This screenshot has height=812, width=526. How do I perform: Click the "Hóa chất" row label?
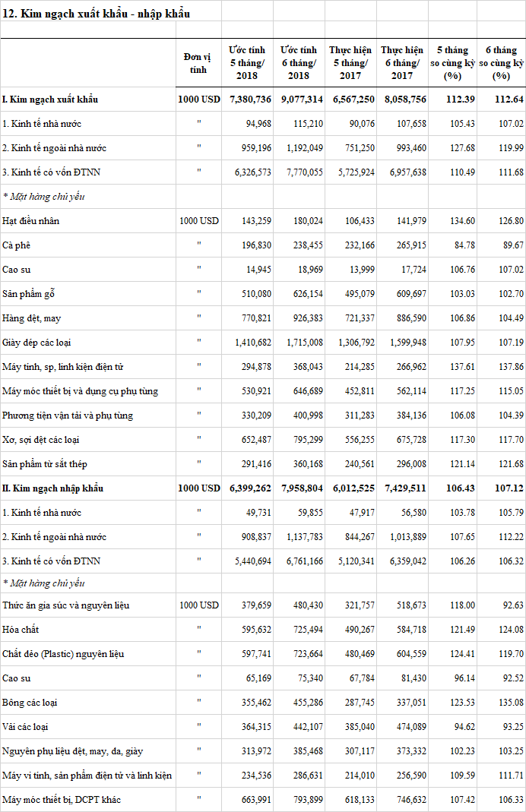pos(21,630)
